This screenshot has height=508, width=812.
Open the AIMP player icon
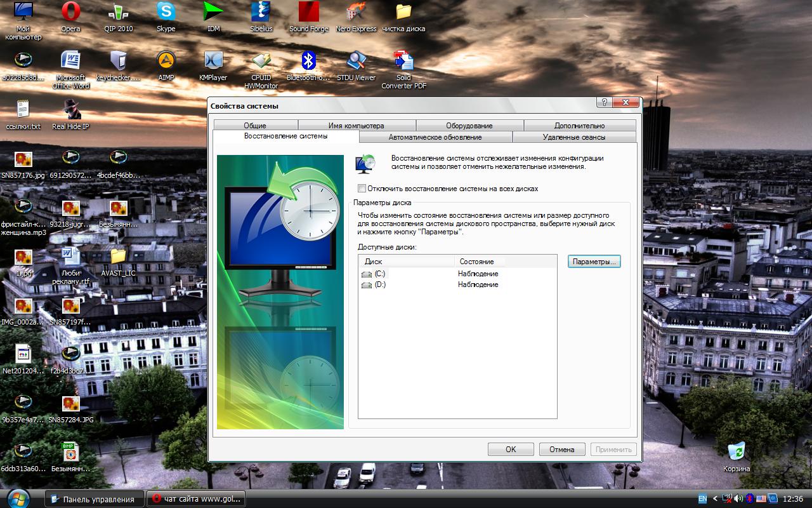tap(166, 61)
